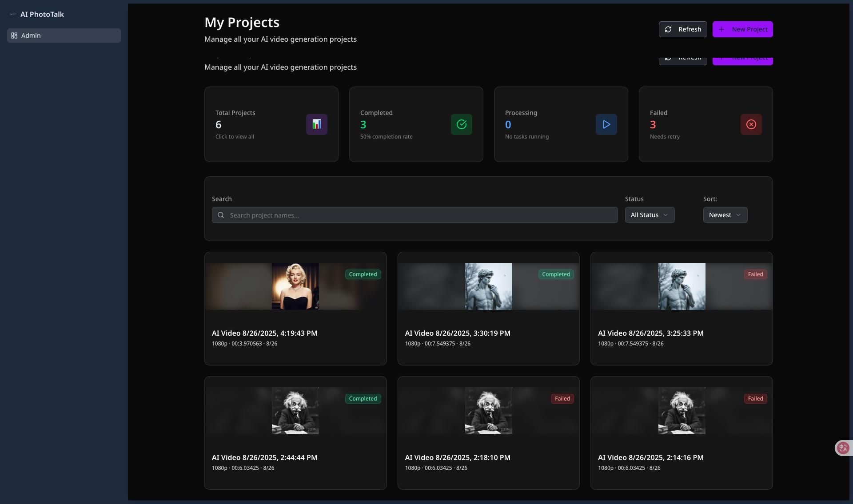Screen dimensions: 853x504
Task: Click the Admin grid icon in sidebar
Action: point(14,36)
